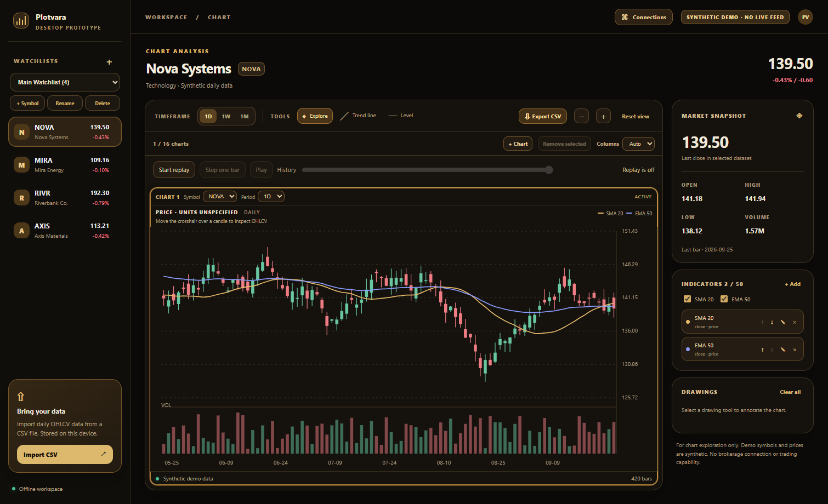The width and height of the screenshot is (828, 504).
Task: Click the Workspace breadcrumb
Action: 166,18
